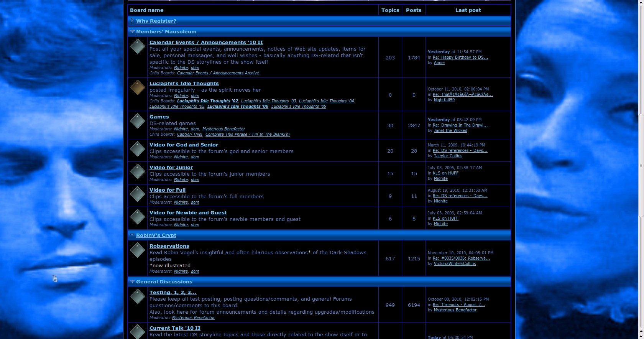This screenshot has height=339, width=644.
Task: Click the Games board status icon
Action: (137, 121)
